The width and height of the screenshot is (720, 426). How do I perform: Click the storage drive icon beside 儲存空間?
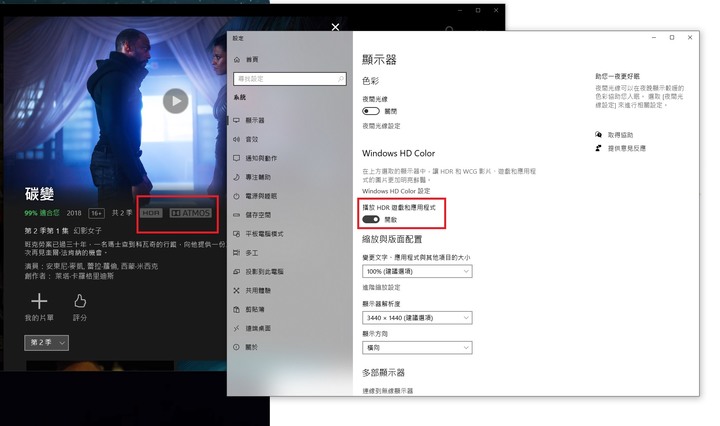click(x=236, y=215)
